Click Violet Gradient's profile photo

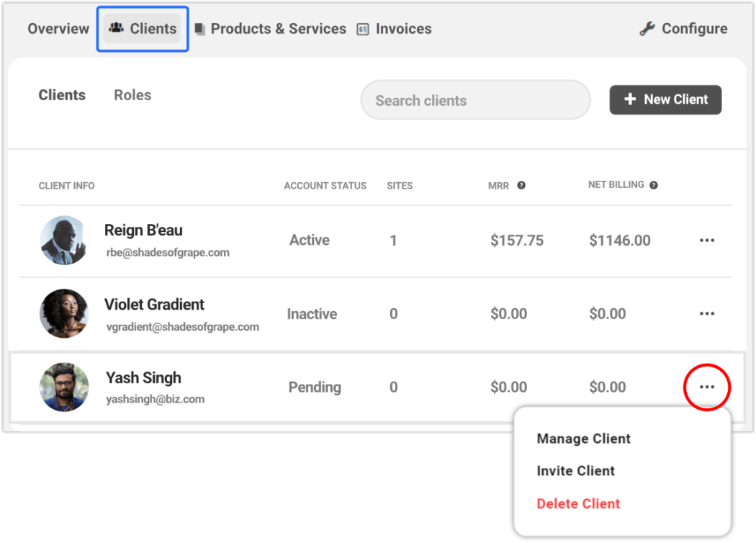[x=64, y=313]
